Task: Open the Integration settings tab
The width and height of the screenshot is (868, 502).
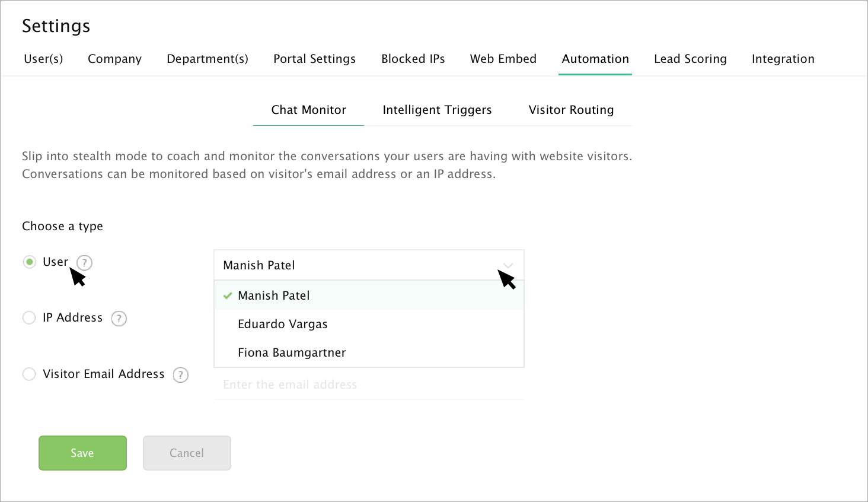Action: pos(783,59)
